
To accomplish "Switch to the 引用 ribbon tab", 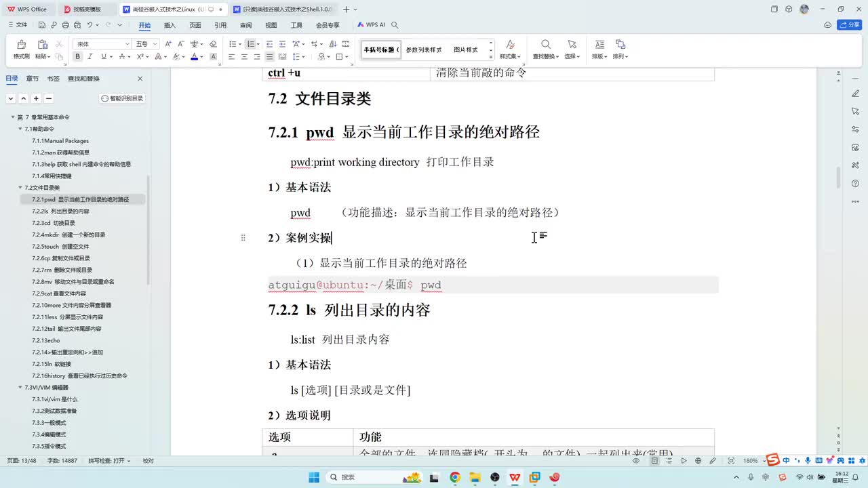I will click(220, 25).
